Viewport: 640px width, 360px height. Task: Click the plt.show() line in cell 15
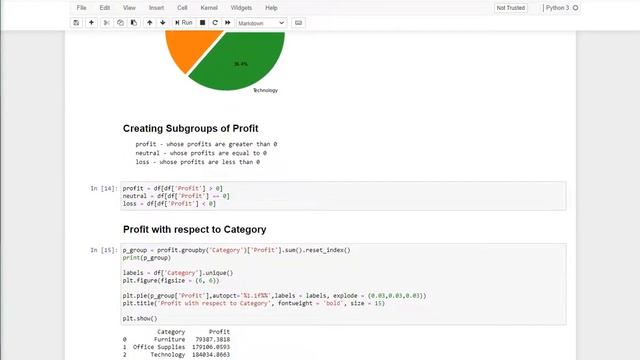(x=140, y=318)
